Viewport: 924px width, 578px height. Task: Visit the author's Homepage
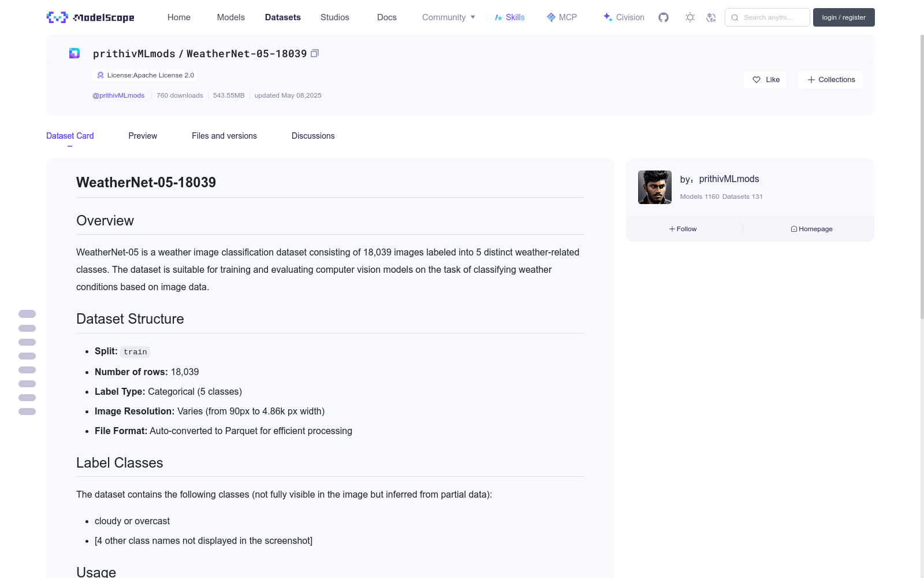pos(812,229)
